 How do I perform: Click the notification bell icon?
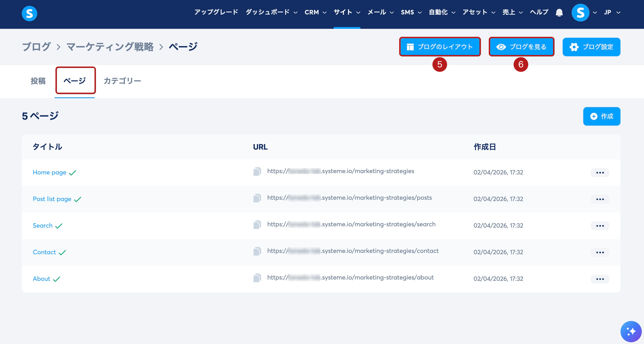pyautogui.click(x=559, y=12)
